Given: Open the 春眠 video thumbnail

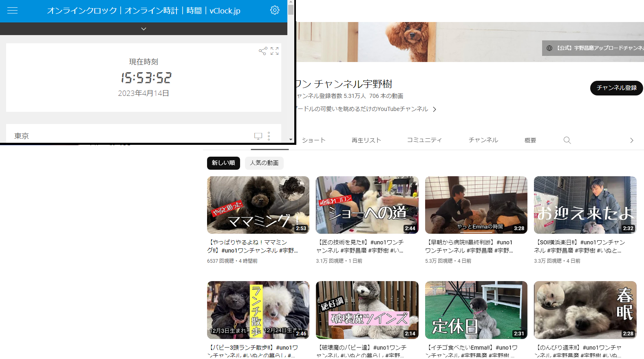Looking at the screenshot, I should point(585,310).
